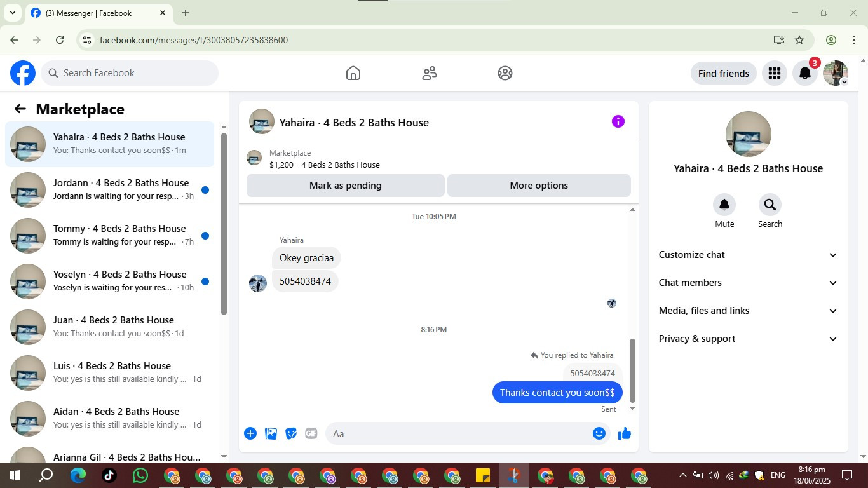
Task: Expand Media, files and links section
Action: pyautogui.click(x=749, y=311)
